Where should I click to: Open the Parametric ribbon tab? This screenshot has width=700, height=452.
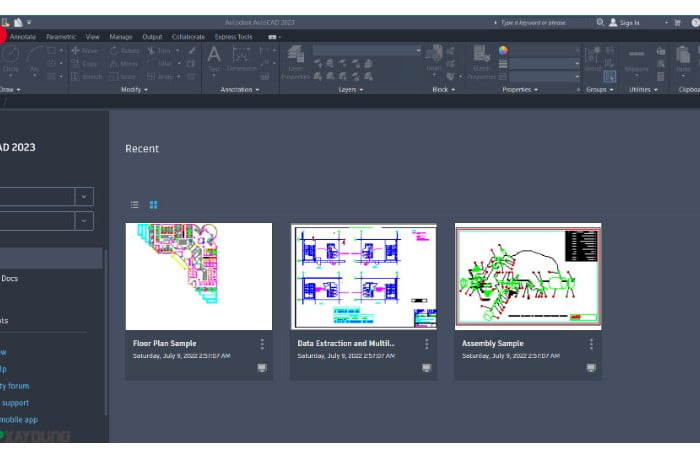coord(60,36)
